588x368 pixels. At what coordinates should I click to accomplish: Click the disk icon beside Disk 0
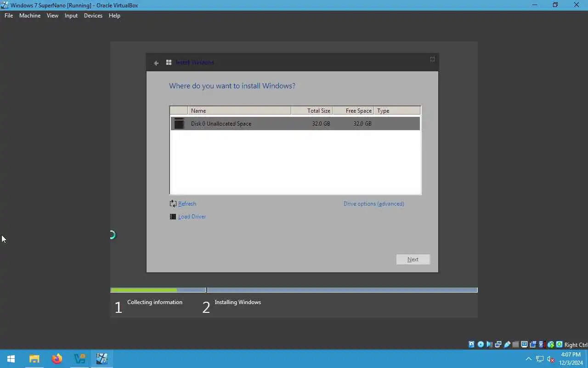click(x=179, y=123)
